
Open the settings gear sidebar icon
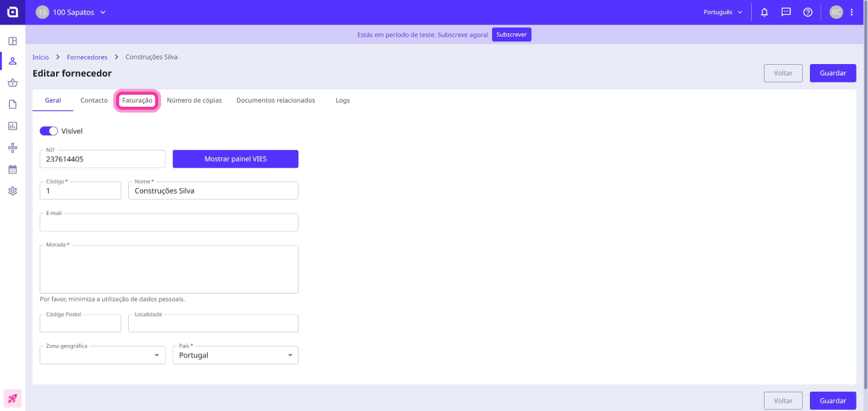13,191
